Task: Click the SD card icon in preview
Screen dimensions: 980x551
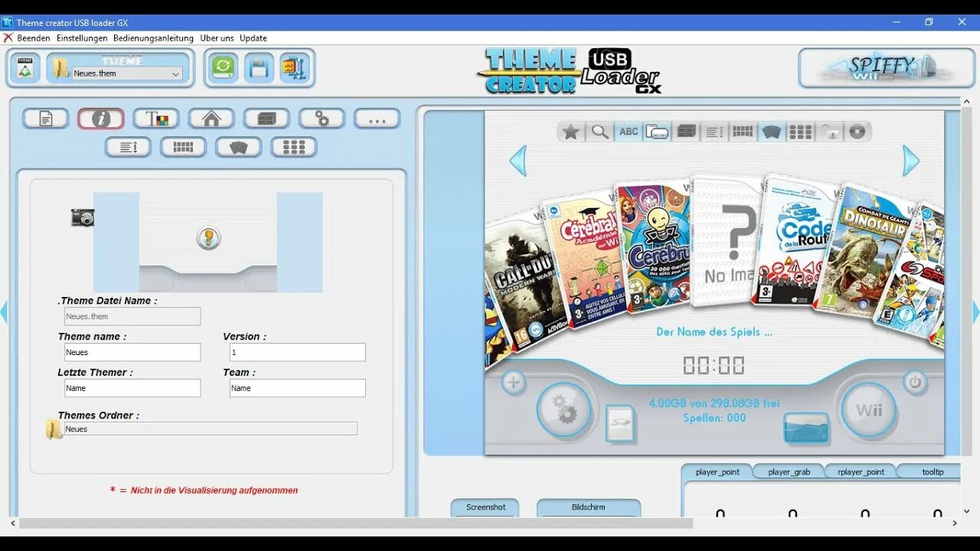Action: [620, 423]
